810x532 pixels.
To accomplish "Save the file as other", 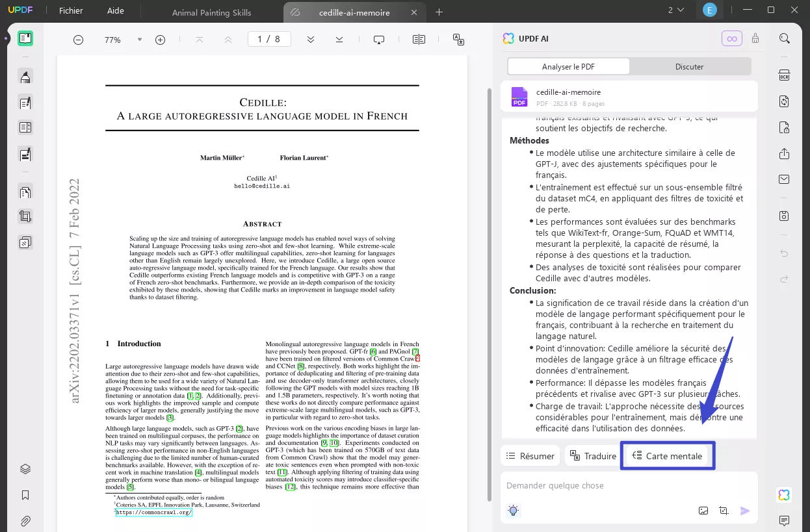I will point(785,216).
